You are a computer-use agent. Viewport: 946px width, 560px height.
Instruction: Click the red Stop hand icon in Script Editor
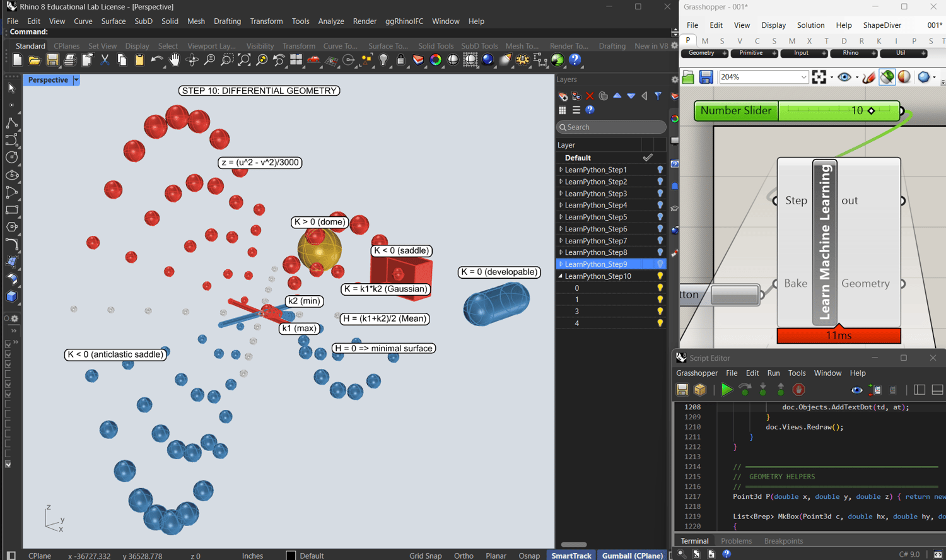(x=798, y=390)
